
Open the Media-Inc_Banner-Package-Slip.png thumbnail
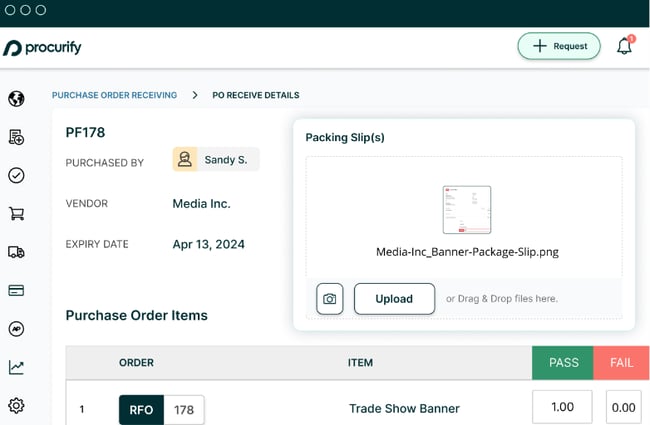tap(467, 210)
